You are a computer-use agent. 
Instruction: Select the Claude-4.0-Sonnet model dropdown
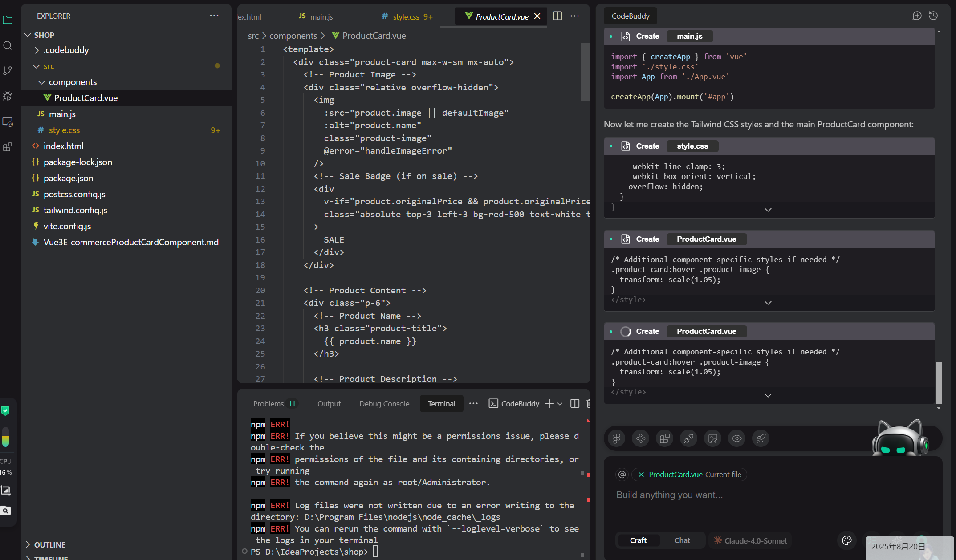[x=750, y=540]
